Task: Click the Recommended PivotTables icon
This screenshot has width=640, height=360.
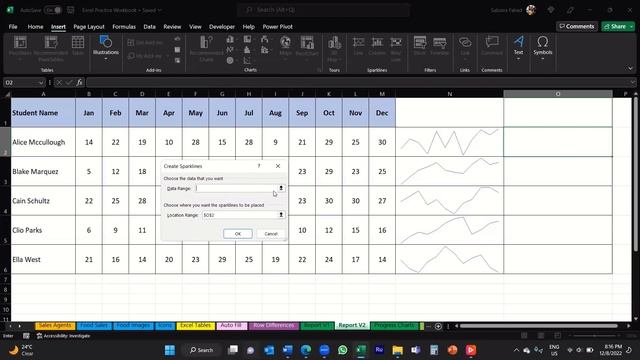Action: (x=51, y=48)
